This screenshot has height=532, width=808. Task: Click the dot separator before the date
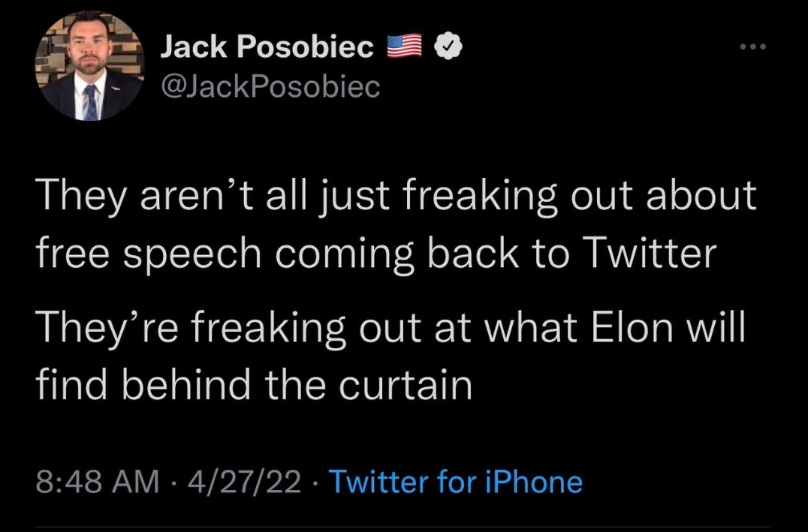coord(175,482)
